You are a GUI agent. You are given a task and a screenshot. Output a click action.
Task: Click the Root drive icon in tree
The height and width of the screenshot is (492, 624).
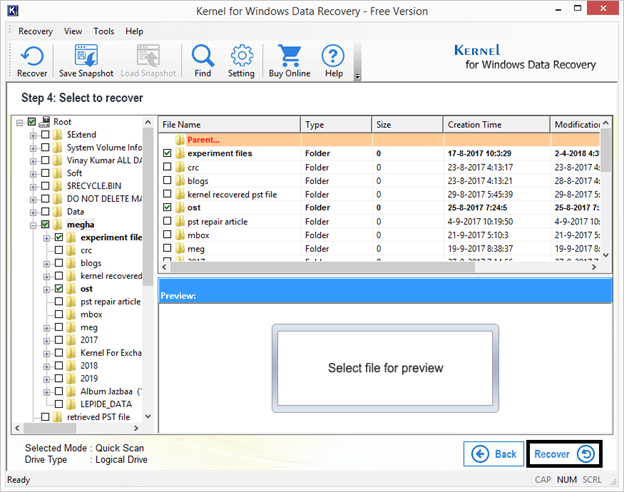(x=45, y=121)
